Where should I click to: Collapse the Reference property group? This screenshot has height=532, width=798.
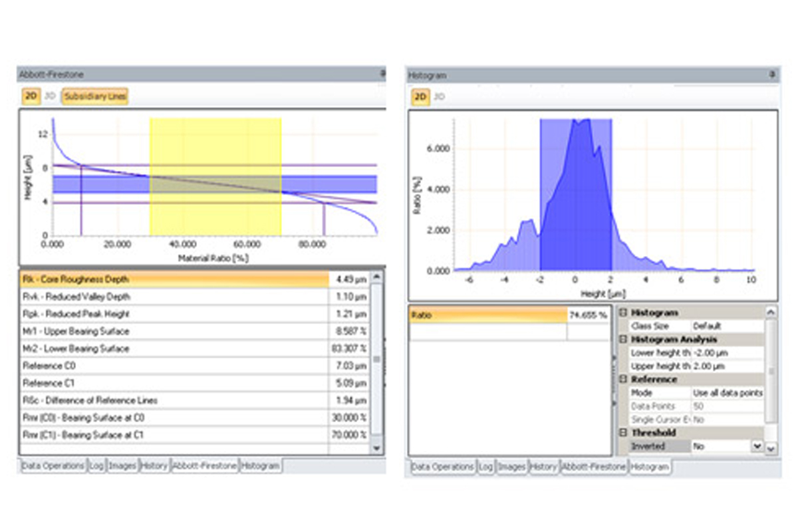tap(622, 380)
